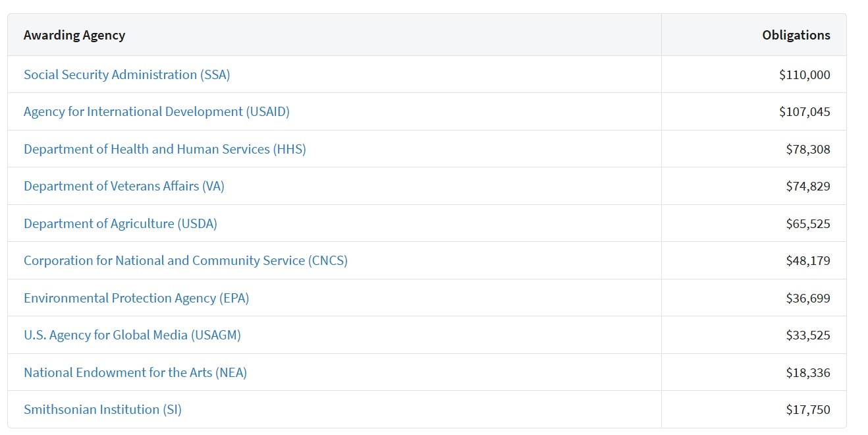Select the $107,045 obligation value
This screenshot has height=435, width=868.
(805, 111)
